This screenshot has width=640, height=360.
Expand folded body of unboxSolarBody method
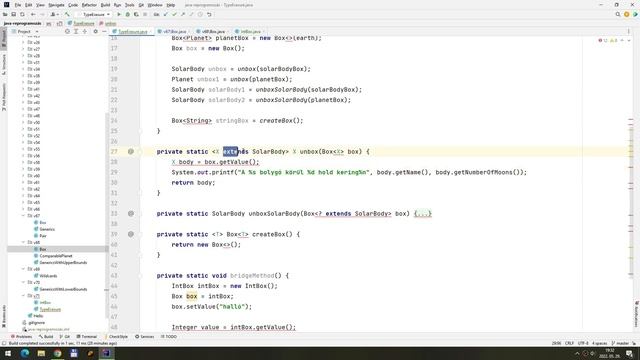(422, 213)
